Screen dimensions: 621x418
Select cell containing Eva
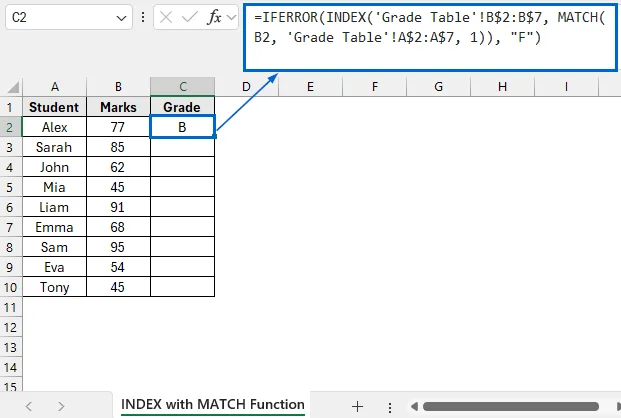point(54,267)
